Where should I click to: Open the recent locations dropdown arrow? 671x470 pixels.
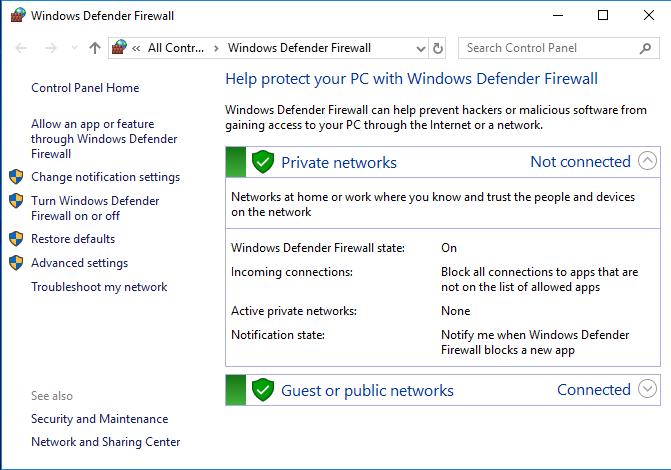tap(73, 48)
